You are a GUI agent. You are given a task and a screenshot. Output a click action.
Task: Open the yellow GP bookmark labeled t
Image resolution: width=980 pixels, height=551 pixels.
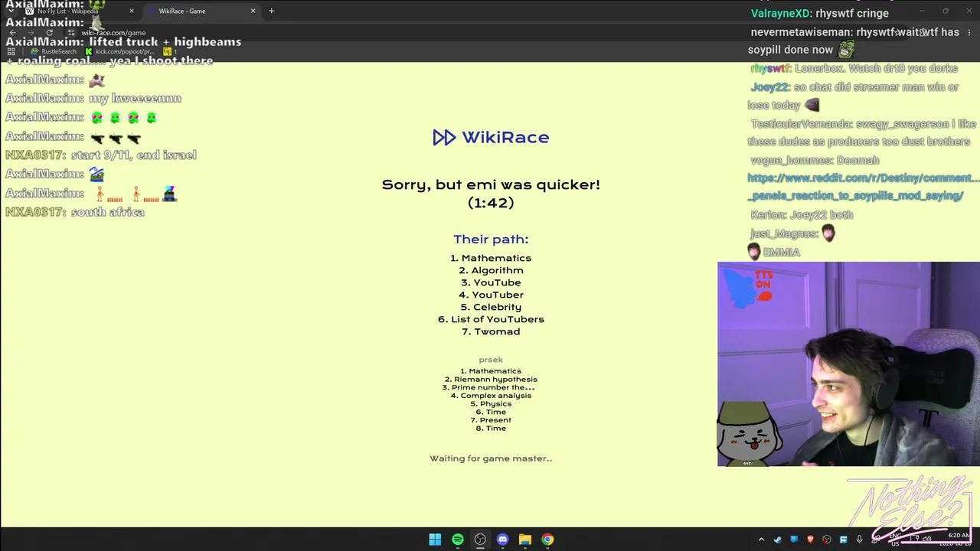click(x=168, y=51)
